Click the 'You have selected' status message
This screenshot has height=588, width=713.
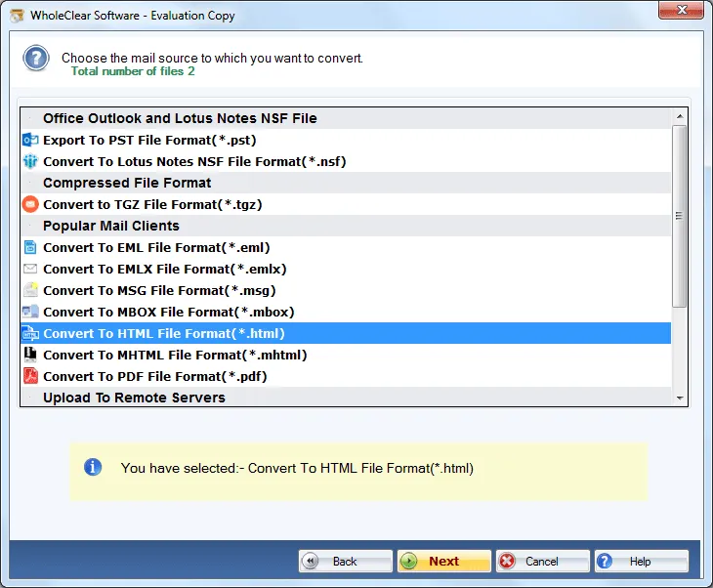click(297, 468)
